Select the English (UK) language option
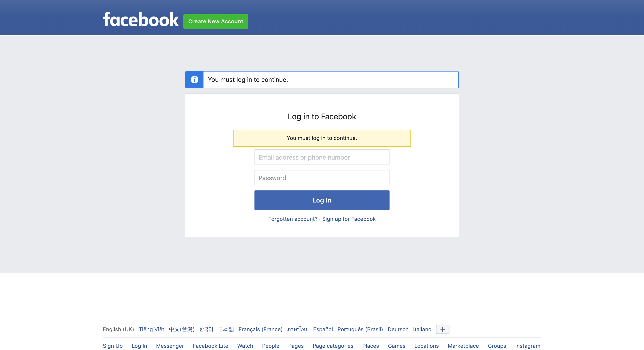The width and height of the screenshot is (644, 350). (119, 329)
